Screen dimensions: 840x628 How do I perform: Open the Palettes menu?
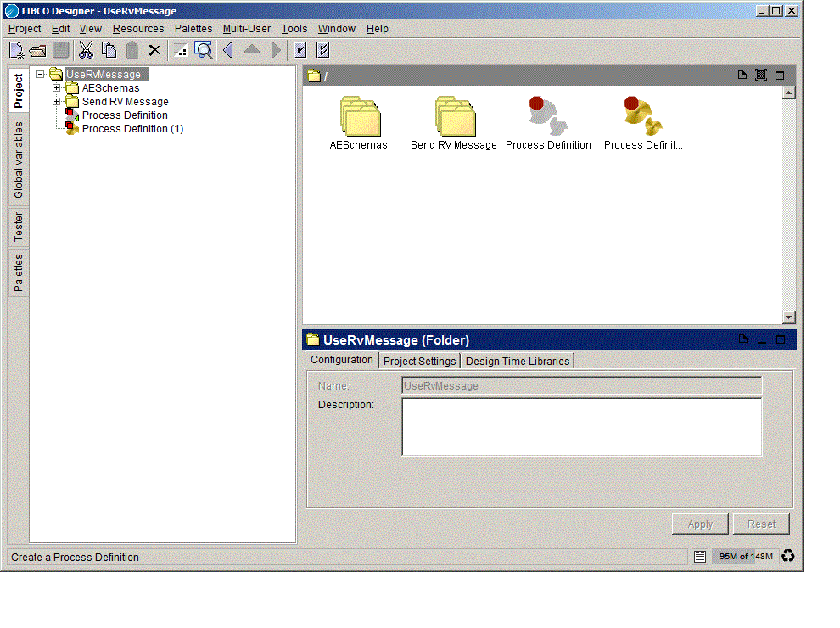pyautogui.click(x=193, y=29)
